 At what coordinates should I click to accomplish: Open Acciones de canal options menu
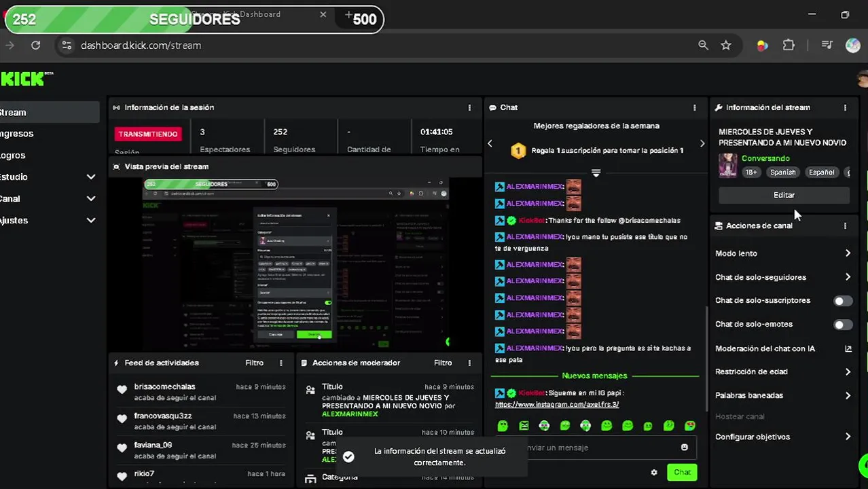point(845,225)
